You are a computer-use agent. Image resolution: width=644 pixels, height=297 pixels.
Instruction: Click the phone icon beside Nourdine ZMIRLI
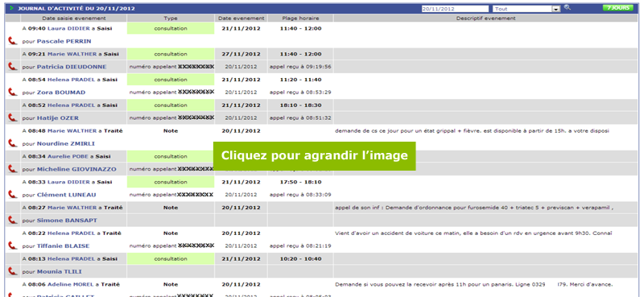tap(13, 143)
